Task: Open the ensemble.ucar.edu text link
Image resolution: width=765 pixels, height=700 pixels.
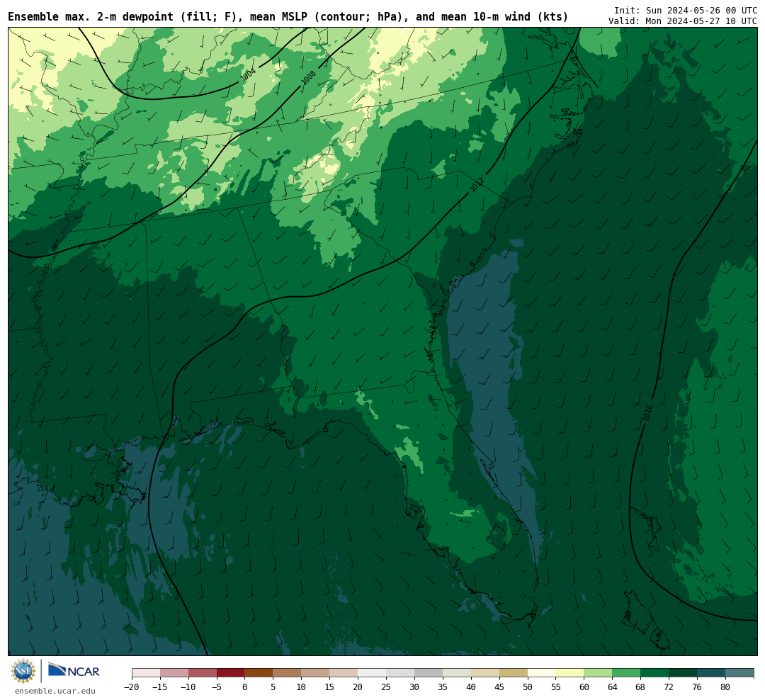Action: point(55,691)
